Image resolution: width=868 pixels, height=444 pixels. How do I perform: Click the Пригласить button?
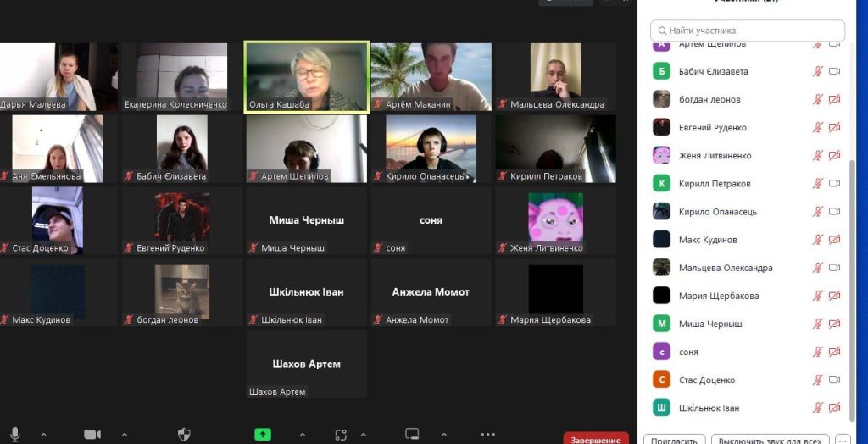(674, 440)
